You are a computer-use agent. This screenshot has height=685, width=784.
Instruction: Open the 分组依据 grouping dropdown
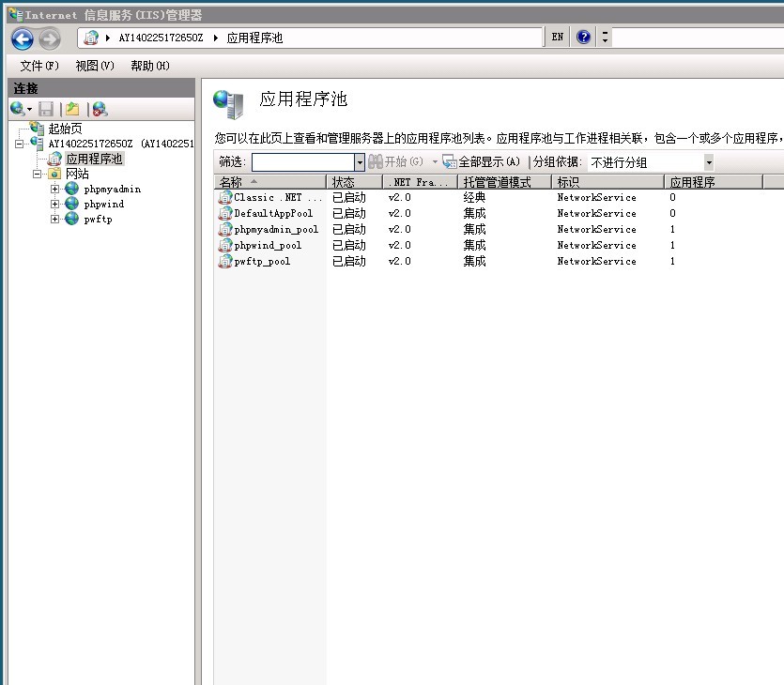pos(710,161)
